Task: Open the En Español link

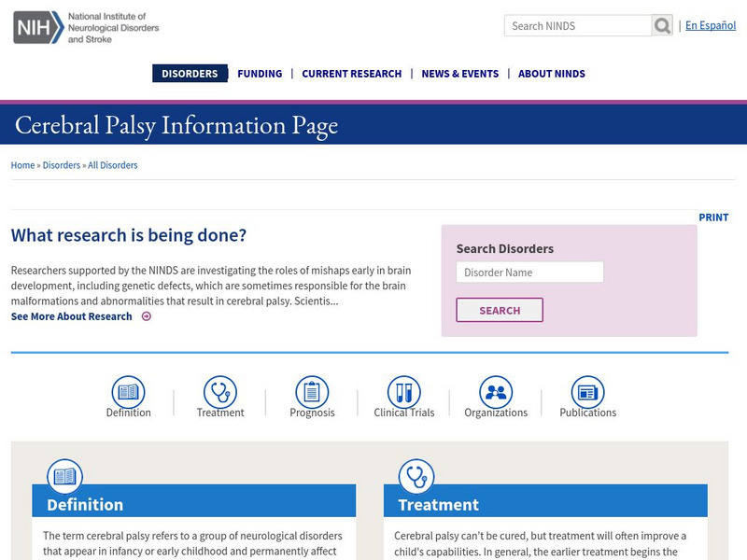Action: click(709, 24)
